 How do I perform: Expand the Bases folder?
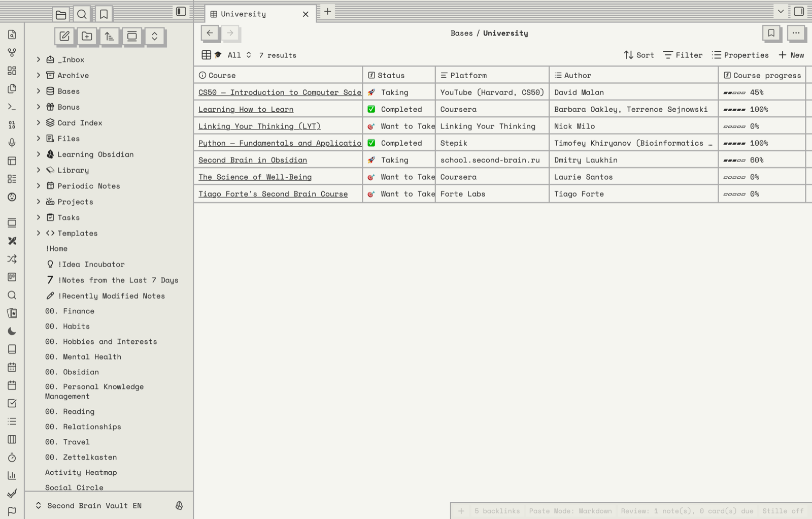(x=39, y=91)
